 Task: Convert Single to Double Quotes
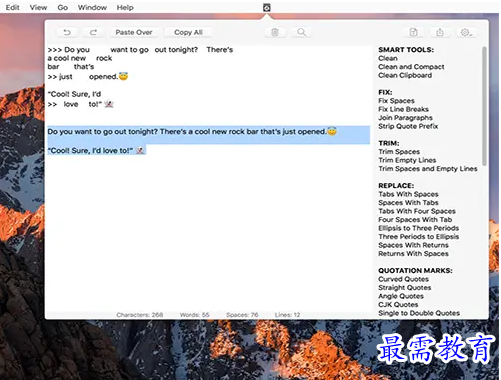tap(419, 313)
